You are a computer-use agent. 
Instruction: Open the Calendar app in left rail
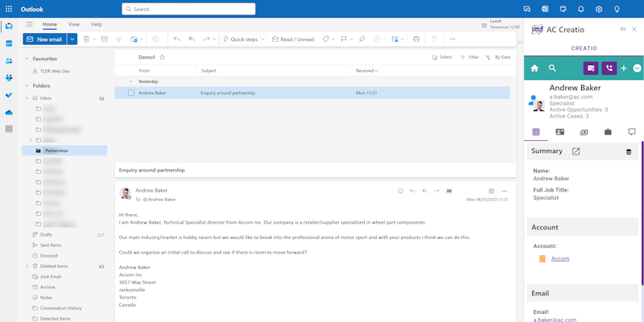click(x=9, y=43)
